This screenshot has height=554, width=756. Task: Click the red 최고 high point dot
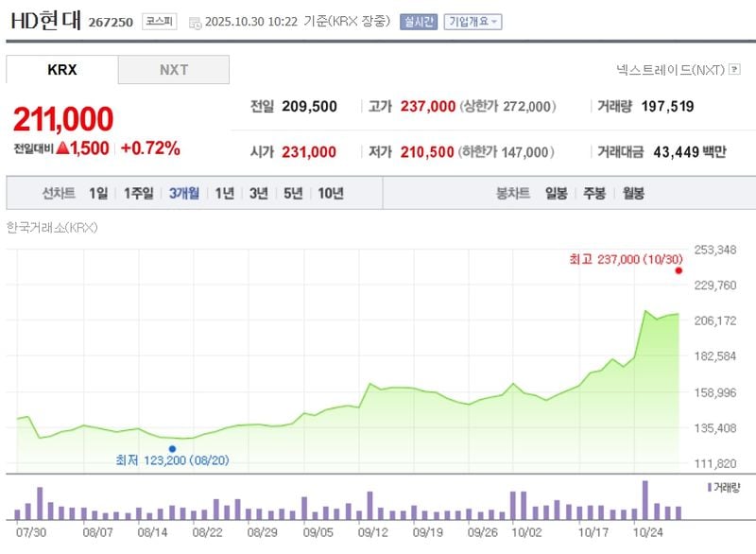pyautogui.click(x=678, y=270)
